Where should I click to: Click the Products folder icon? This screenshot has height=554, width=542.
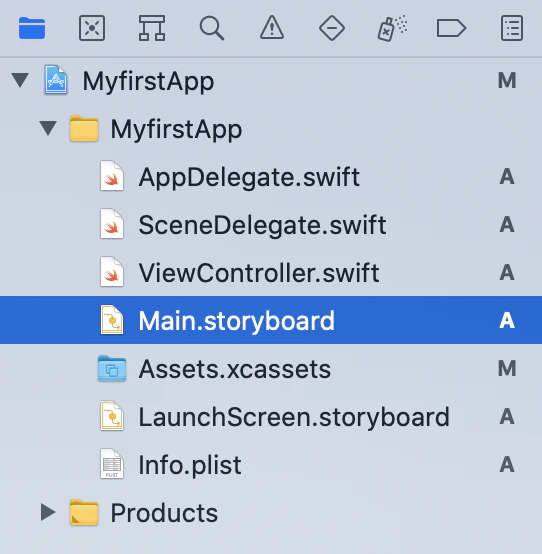click(x=84, y=513)
